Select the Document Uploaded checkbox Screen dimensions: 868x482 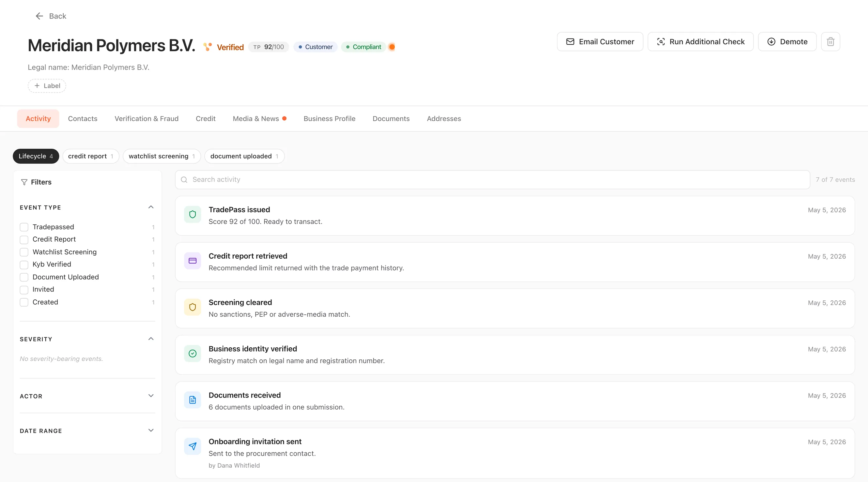tap(24, 277)
